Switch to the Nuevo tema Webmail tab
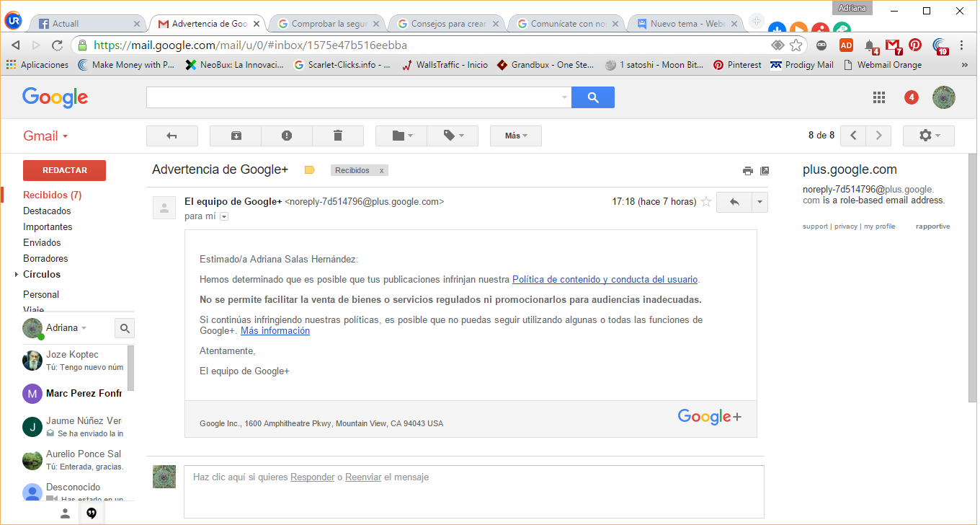 686,24
